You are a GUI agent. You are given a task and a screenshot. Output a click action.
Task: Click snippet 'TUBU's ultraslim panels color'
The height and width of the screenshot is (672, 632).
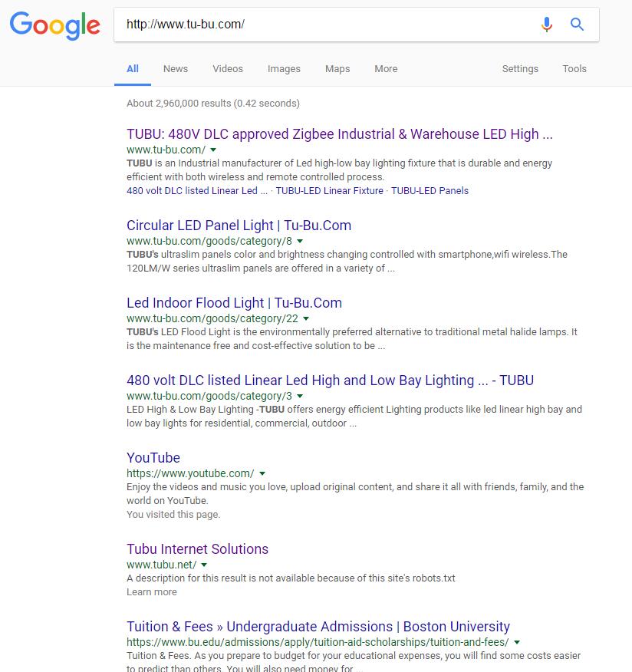click(347, 262)
